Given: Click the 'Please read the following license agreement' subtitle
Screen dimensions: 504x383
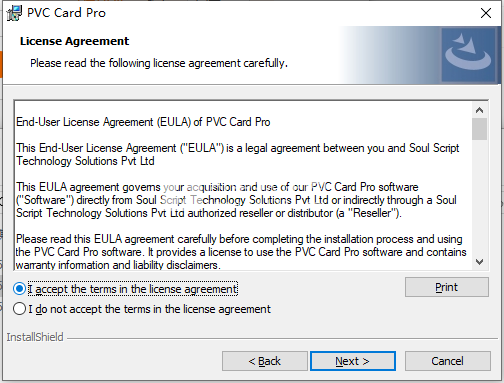Looking at the screenshot, I should (x=159, y=63).
